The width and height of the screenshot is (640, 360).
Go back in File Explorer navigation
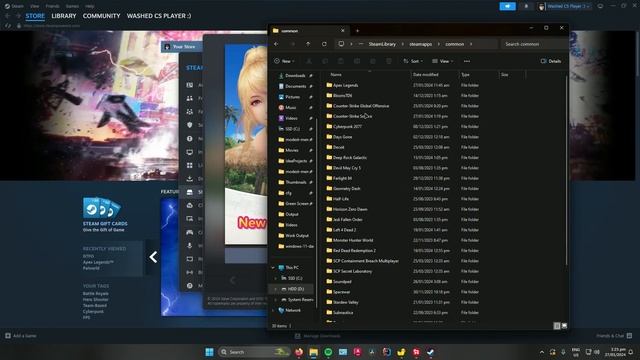pyautogui.click(x=276, y=44)
